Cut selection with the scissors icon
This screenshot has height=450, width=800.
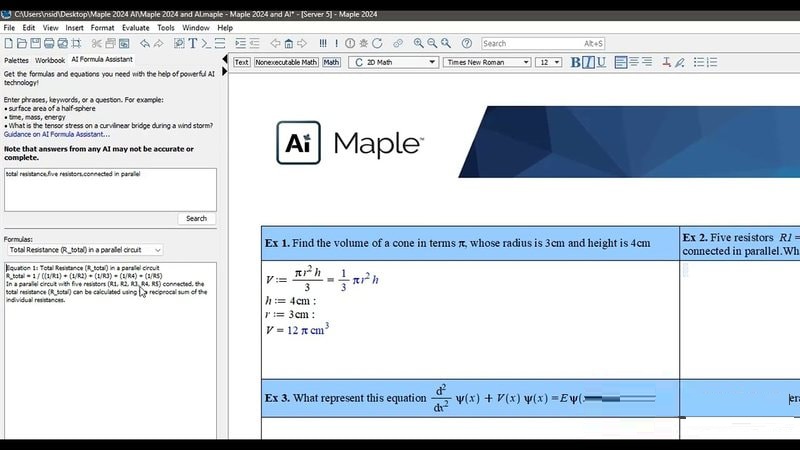click(x=96, y=43)
